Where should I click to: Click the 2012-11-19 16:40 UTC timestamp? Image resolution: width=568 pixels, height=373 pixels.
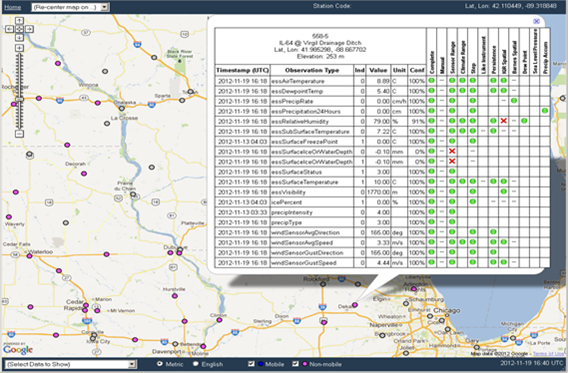pyautogui.click(x=532, y=363)
